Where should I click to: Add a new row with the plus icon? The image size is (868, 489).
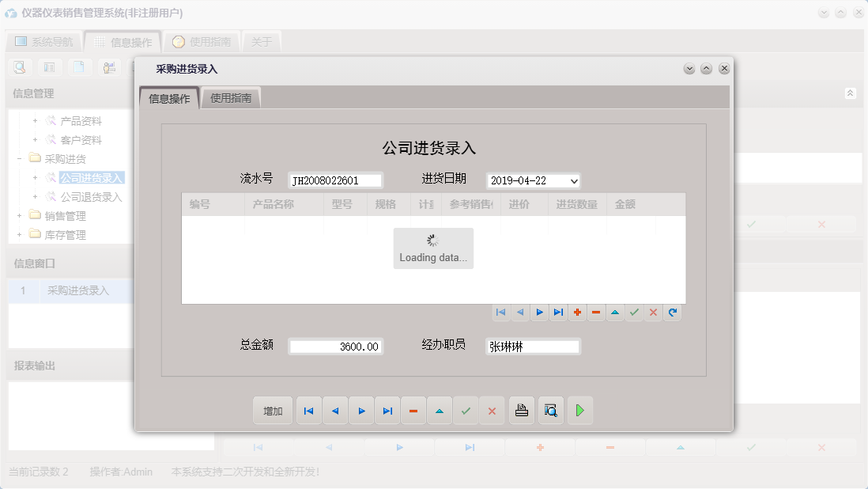click(577, 313)
